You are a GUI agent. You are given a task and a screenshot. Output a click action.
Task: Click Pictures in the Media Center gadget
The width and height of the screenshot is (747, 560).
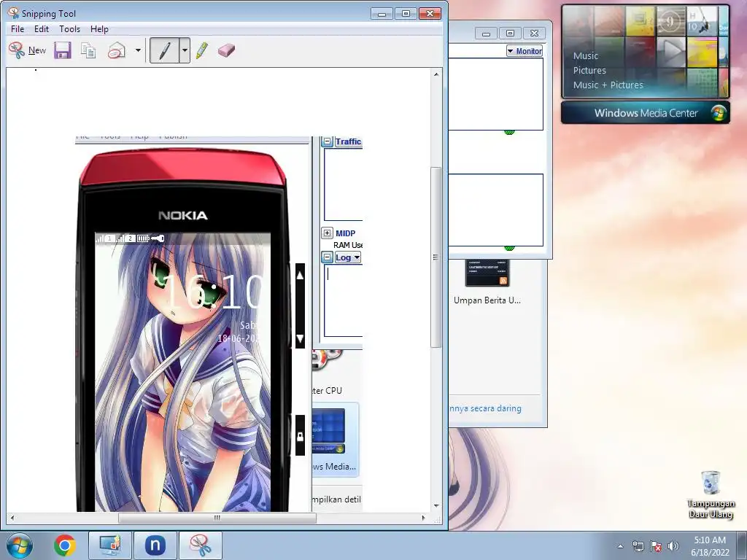click(589, 71)
